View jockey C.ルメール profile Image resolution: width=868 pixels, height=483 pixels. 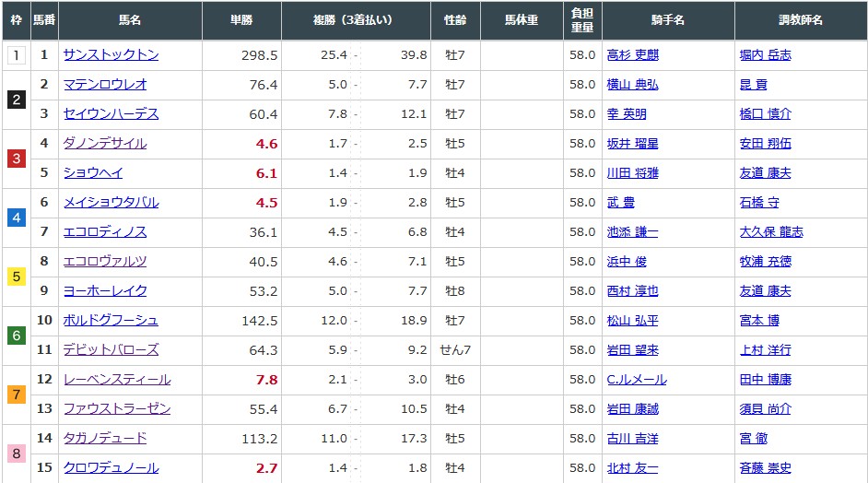click(636, 380)
